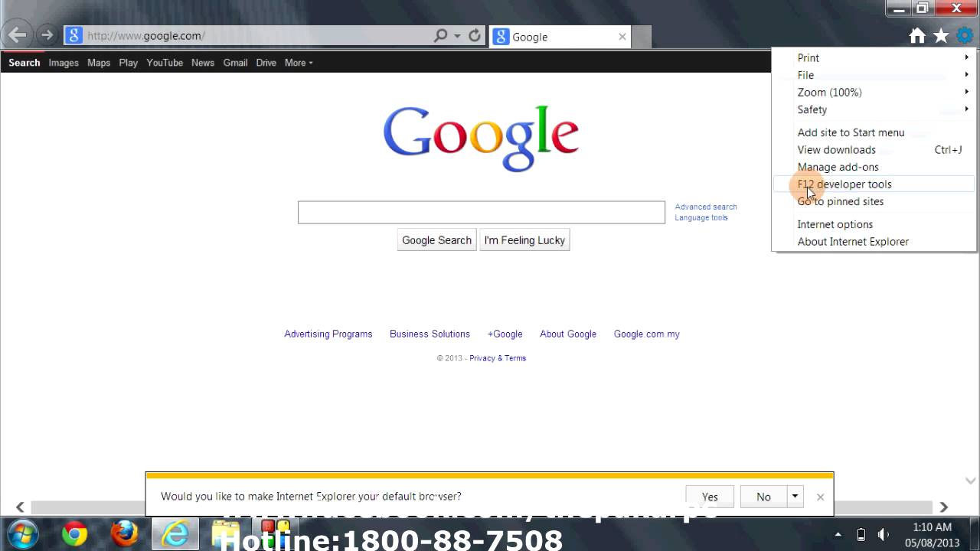Image resolution: width=980 pixels, height=551 pixels.
Task: Click the volume speaker tray icon
Action: tap(884, 534)
